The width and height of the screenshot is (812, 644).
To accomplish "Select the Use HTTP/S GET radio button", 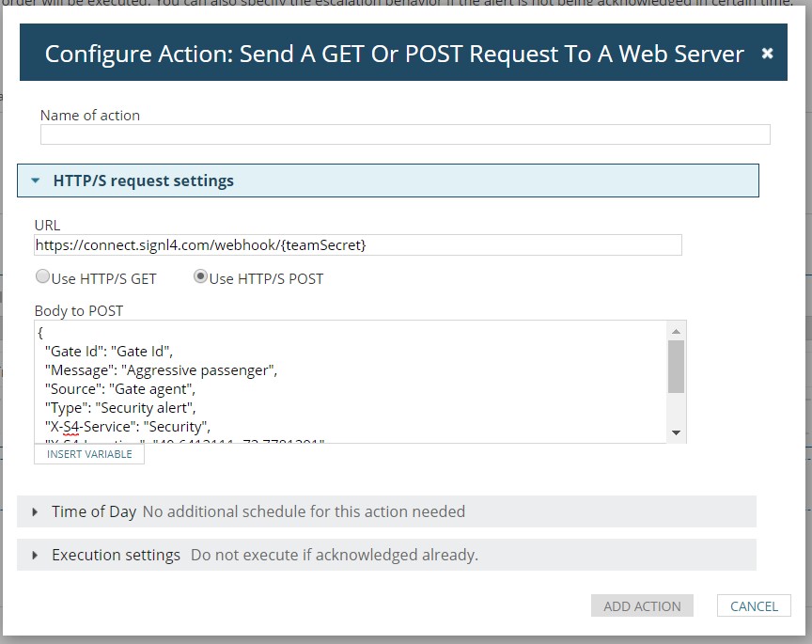I will 42,276.
